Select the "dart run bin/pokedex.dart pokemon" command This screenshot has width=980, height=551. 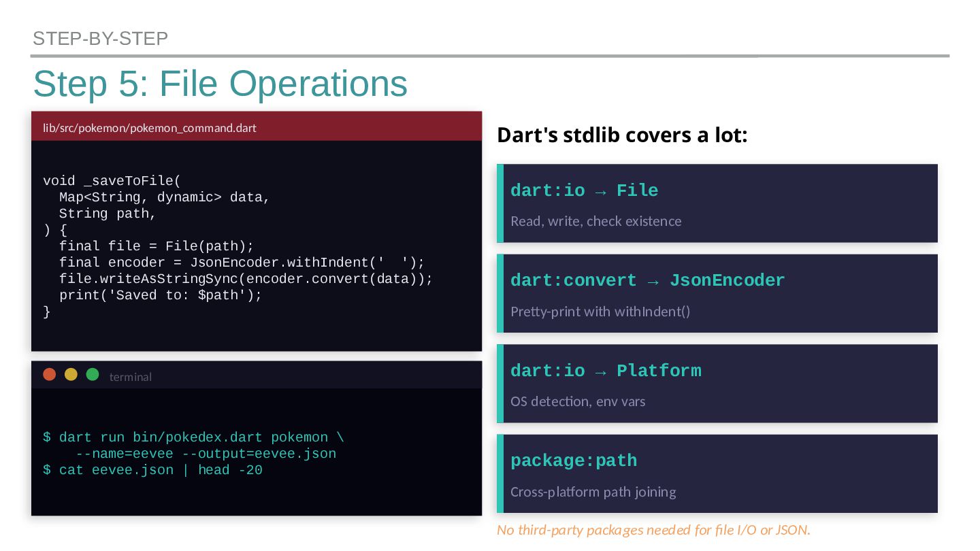click(194, 437)
